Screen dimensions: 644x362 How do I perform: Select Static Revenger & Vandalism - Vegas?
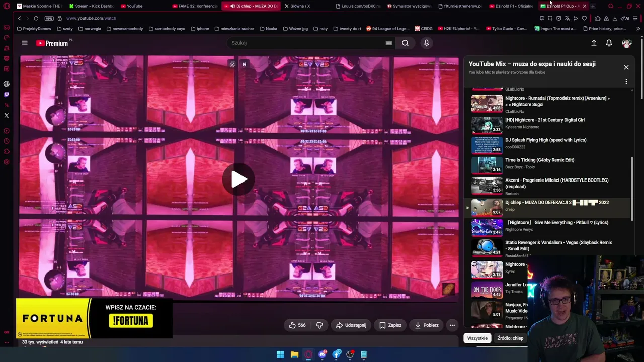(548, 248)
